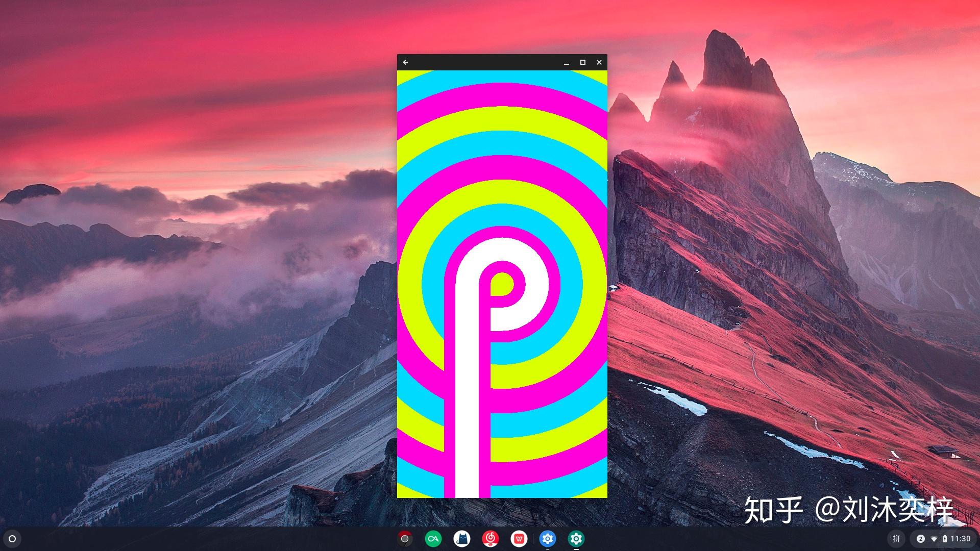Close the Android P preview window
Viewport: 980px width, 551px height.
[x=599, y=62]
